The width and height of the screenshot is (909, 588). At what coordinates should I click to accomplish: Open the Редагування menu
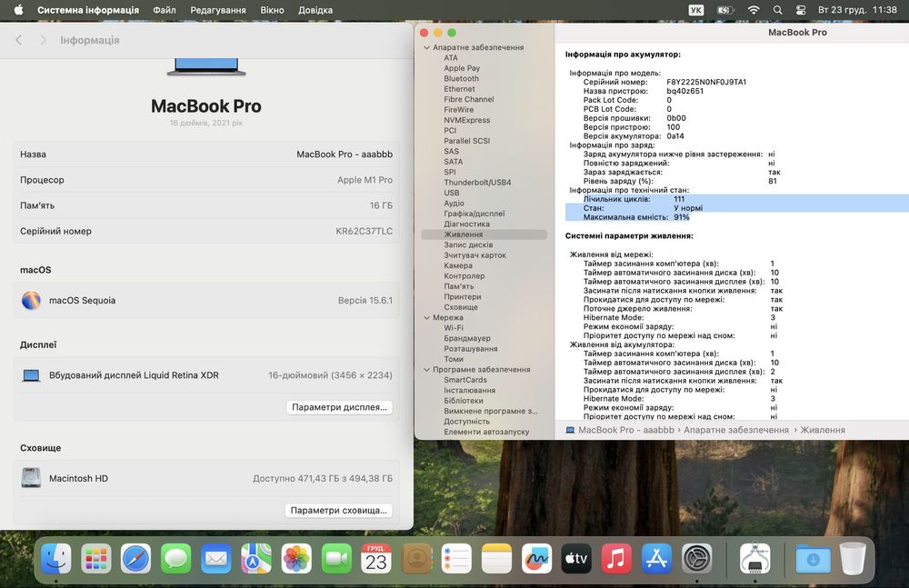[218, 10]
